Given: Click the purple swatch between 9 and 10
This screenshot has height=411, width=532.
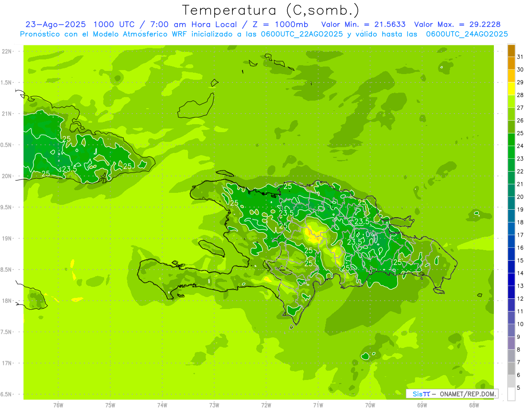Looking at the screenshot, I should point(511,330).
